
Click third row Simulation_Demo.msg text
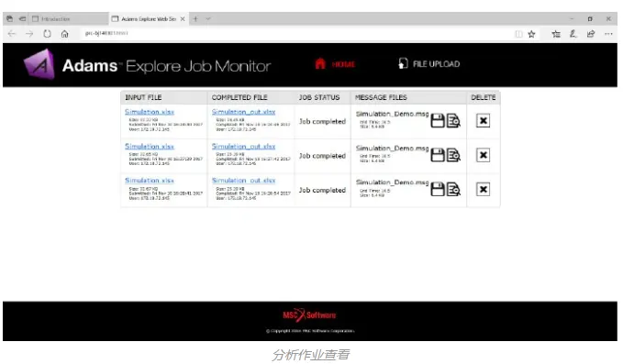392,182
